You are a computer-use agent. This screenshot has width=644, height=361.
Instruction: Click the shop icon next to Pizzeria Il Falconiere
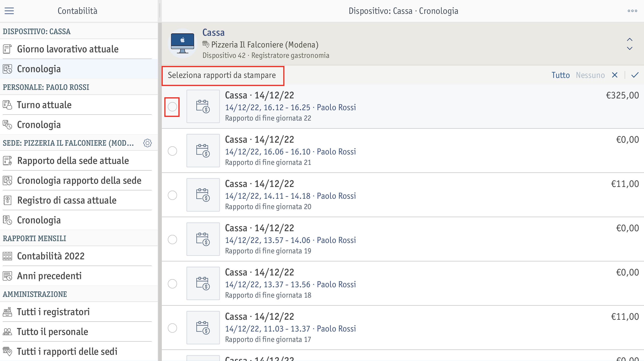pos(206,44)
